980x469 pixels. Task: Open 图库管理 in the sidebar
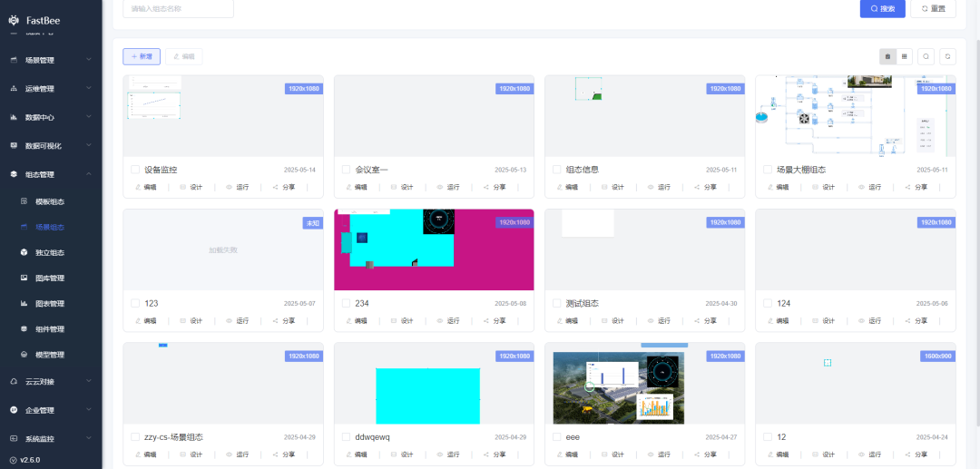(50, 278)
